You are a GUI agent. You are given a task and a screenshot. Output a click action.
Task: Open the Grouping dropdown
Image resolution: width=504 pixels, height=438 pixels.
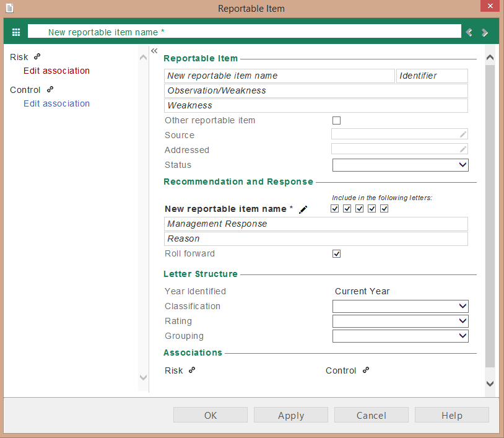click(x=401, y=336)
